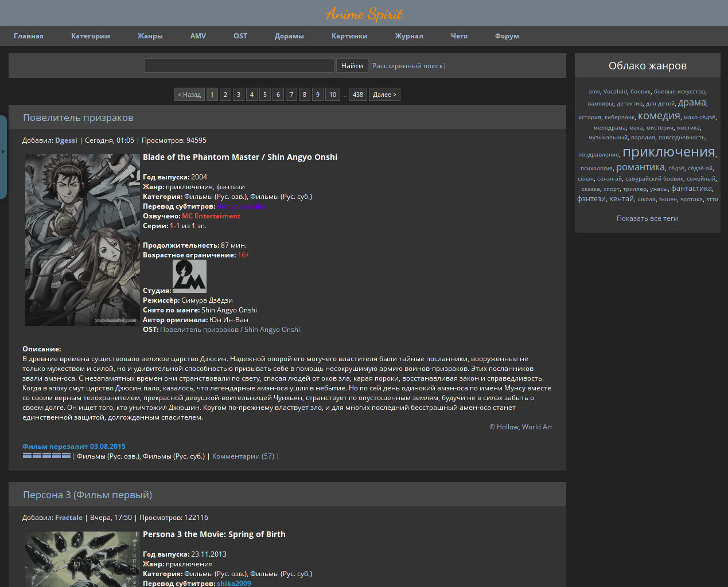
Task: Open the Persona 3 movie poster thumbnail
Action: (x=82, y=559)
